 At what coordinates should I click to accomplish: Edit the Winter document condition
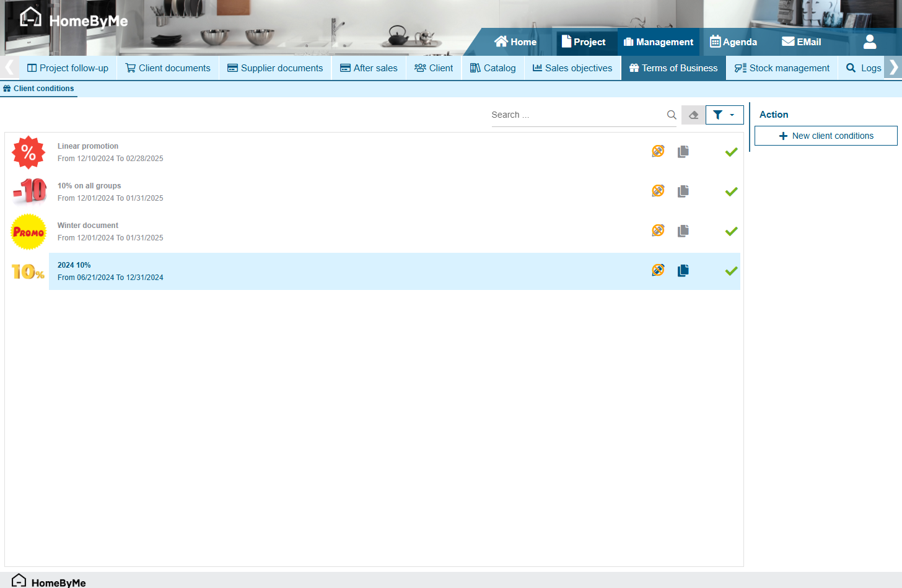(x=658, y=230)
